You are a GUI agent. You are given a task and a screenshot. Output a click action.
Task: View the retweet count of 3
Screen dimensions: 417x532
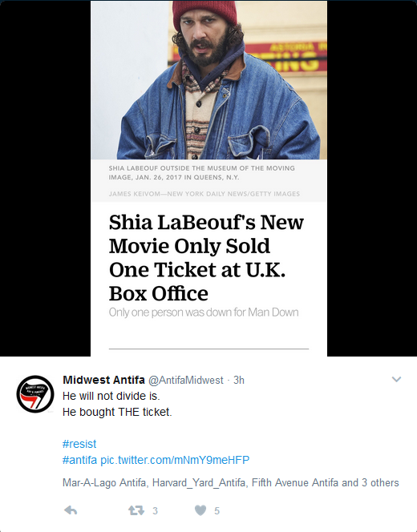click(x=156, y=510)
